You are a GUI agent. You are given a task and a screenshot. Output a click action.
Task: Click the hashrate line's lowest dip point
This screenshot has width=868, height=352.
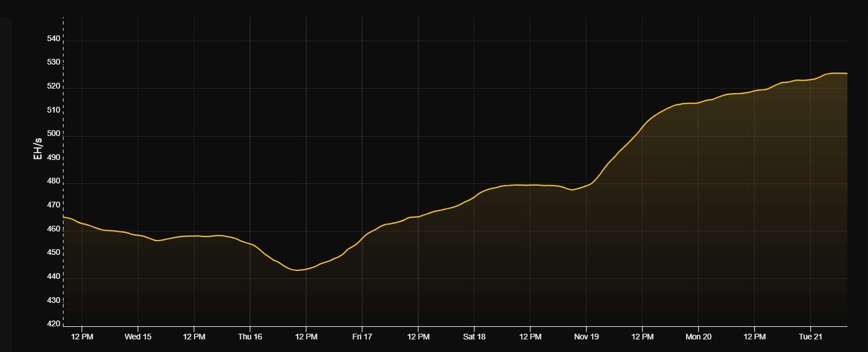point(296,270)
